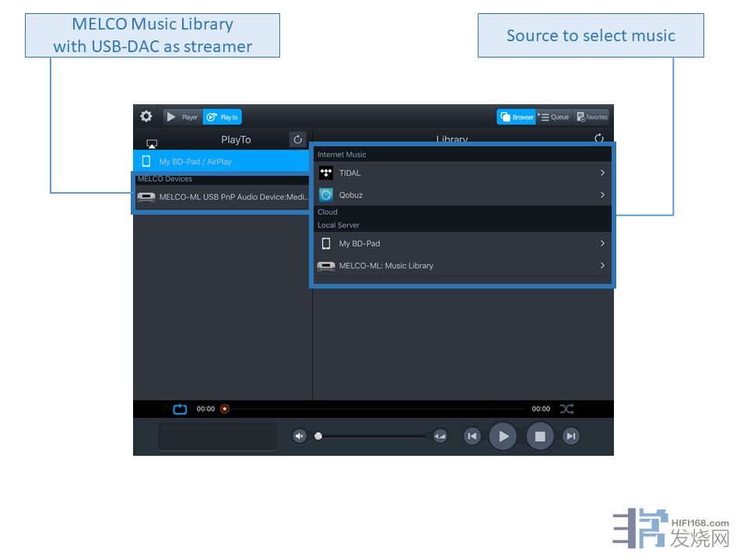This screenshot has height=560, width=747.
Task: Toggle shuffle playback
Action: 566,409
